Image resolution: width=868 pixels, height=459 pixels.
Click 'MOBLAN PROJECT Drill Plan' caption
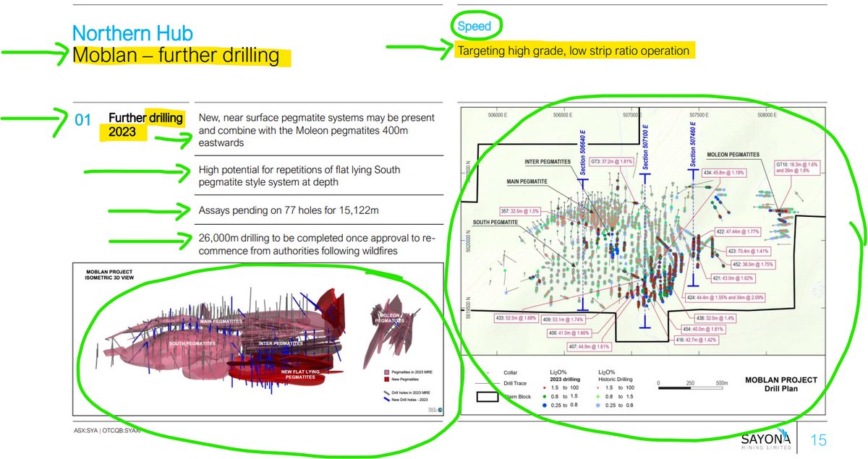point(780,384)
